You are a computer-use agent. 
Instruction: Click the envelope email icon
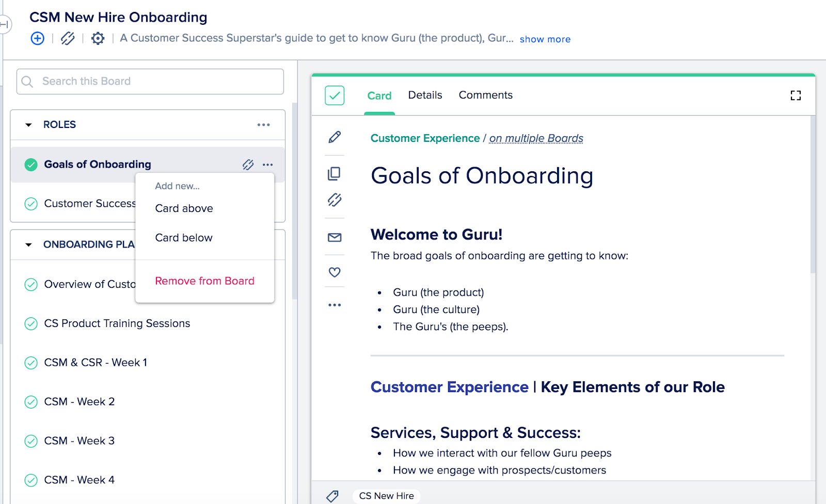[335, 237]
